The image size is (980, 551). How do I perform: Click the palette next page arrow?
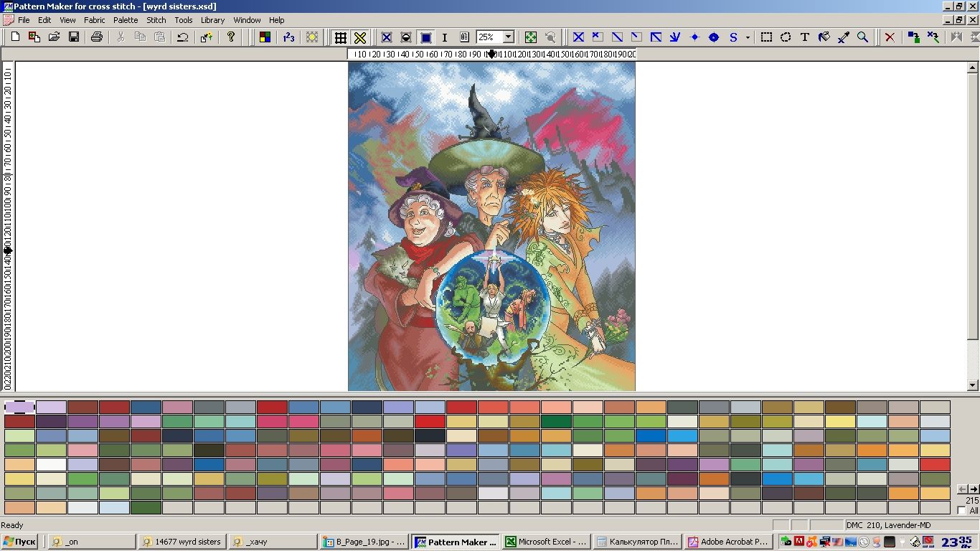tap(974, 489)
